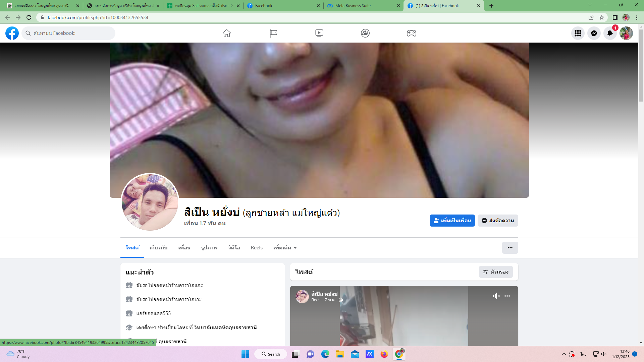Toggle the browser side panel icon

coord(615,17)
